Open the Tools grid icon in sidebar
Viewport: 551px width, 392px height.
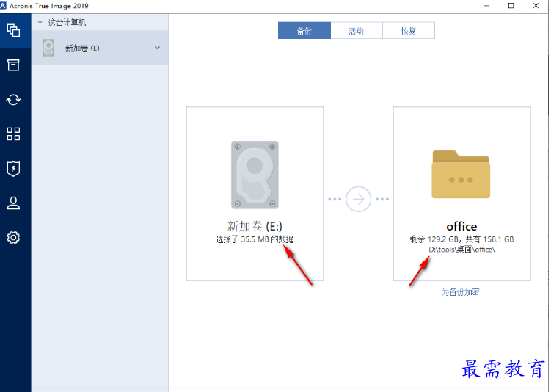click(13, 134)
